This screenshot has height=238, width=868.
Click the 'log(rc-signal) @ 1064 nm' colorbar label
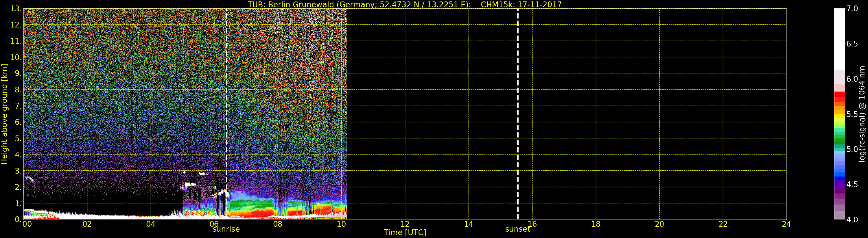(x=862, y=114)
